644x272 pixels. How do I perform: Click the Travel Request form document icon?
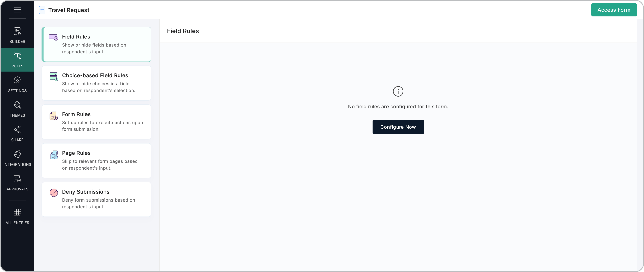click(x=42, y=10)
